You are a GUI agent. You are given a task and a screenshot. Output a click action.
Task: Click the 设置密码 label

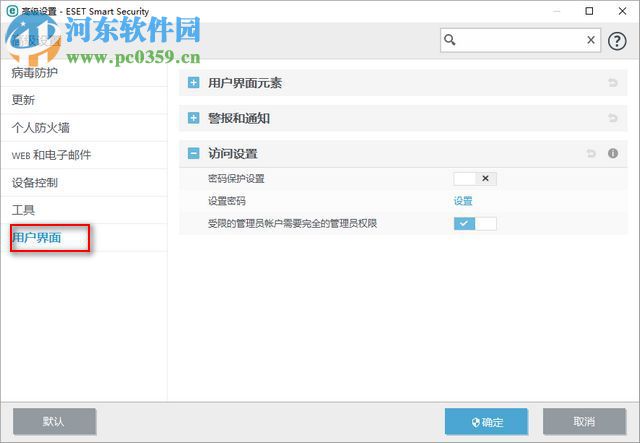tap(227, 201)
